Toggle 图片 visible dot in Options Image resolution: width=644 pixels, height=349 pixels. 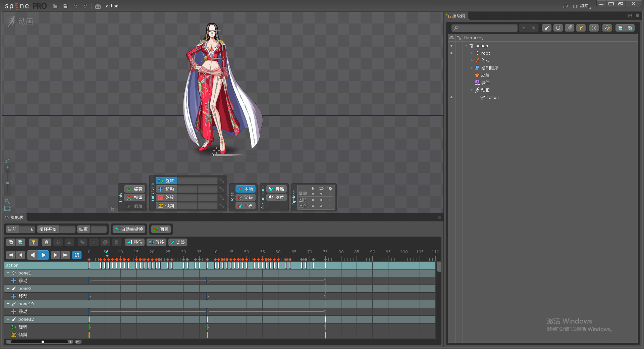pyautogui.click(x=321, y=200)
